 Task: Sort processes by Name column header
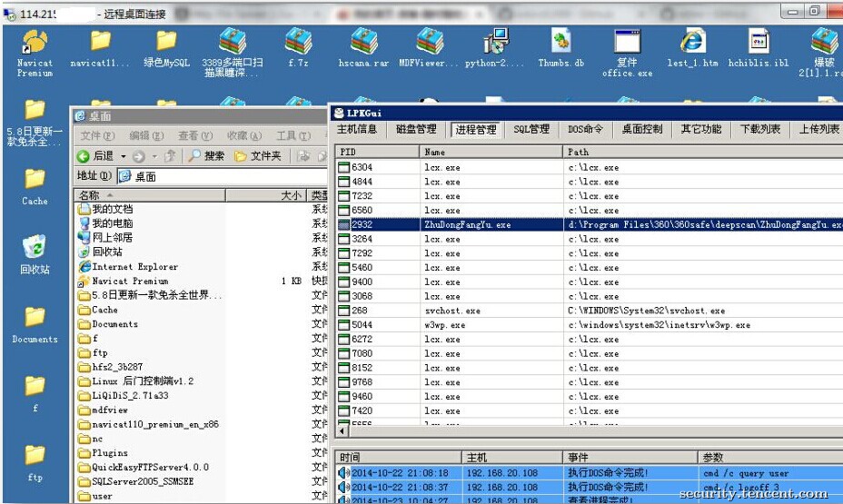click(491, 152)
